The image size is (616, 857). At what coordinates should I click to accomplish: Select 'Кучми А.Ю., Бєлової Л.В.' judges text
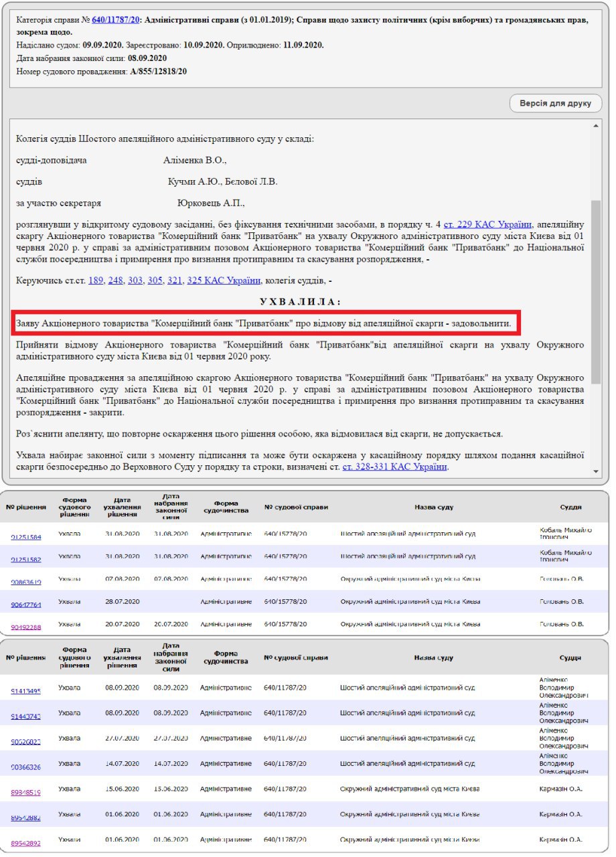222,181
